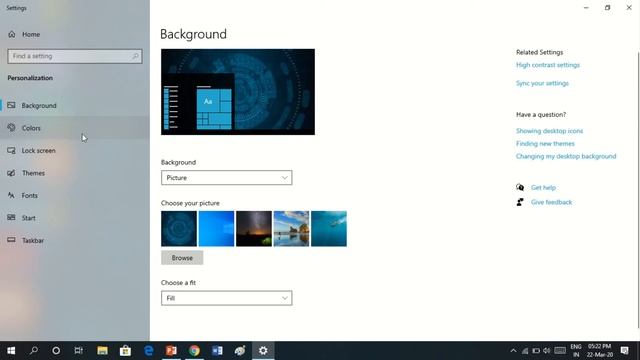The width and height of the screenshot is (640, 360).
Task: Click the Get help link
Action: coord(543,188)
